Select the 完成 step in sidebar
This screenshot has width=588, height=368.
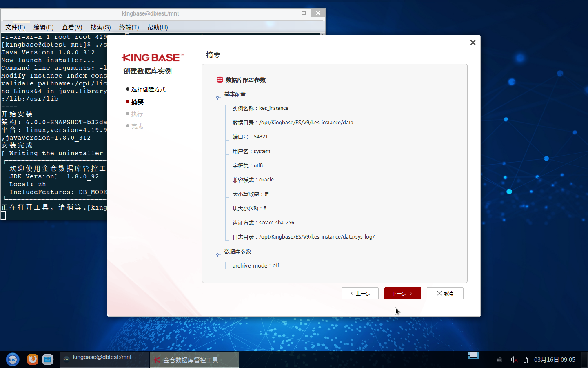[137, 126]
